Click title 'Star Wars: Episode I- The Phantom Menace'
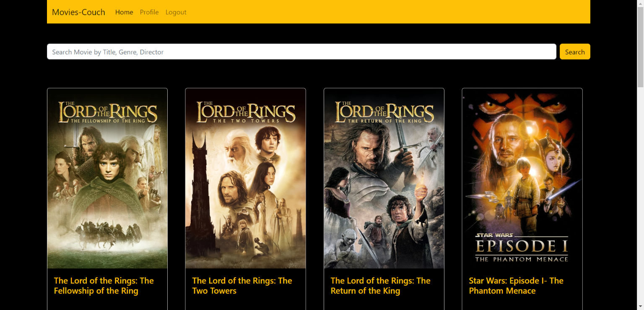This screenshot has width=644, height=310. pos(516,286)
